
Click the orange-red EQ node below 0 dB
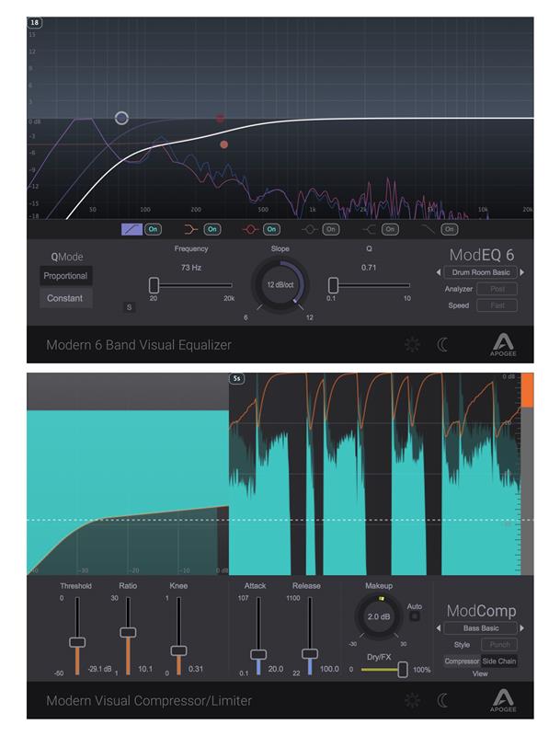point(224,144)
